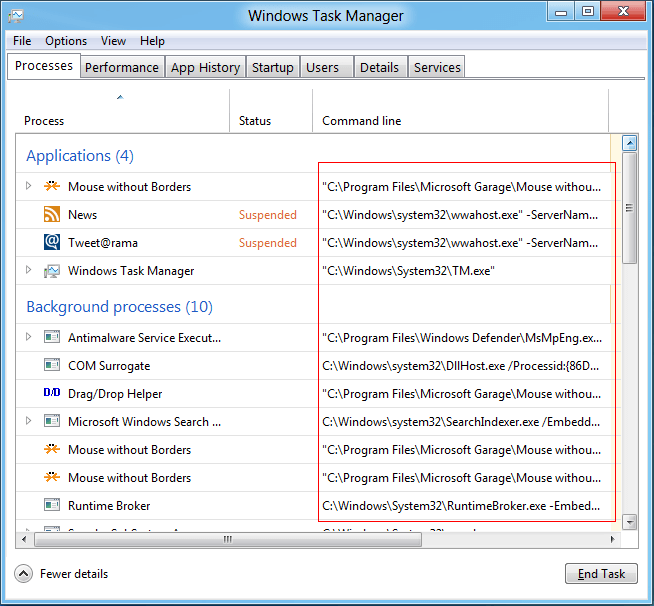
Task: Click the Task Manager title bar icon
Action: tap(16, 16)
